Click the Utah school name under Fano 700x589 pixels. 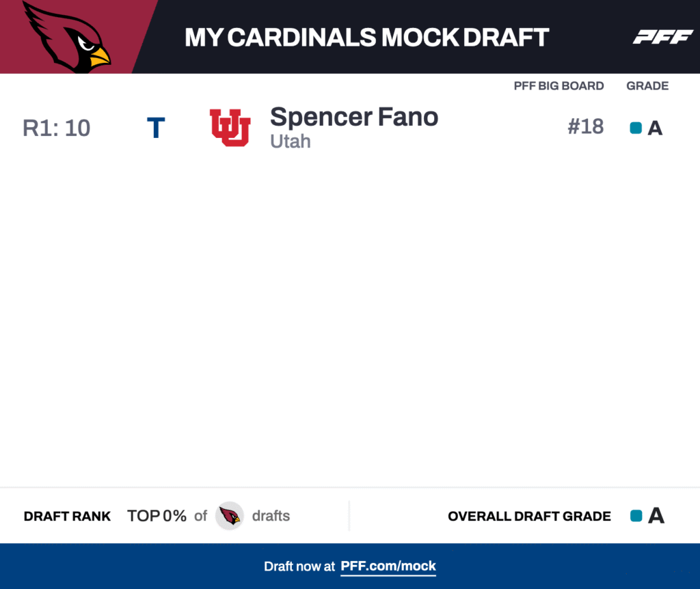click(291, 141)
